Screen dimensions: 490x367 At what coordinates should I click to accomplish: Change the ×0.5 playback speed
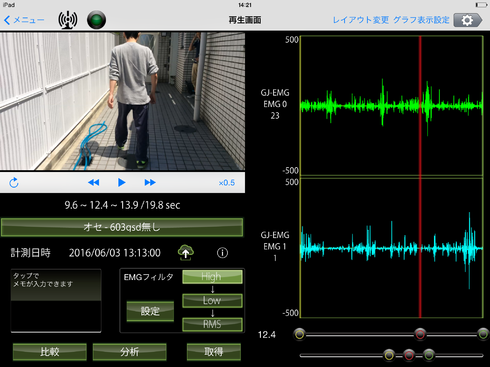pos(227,183)
